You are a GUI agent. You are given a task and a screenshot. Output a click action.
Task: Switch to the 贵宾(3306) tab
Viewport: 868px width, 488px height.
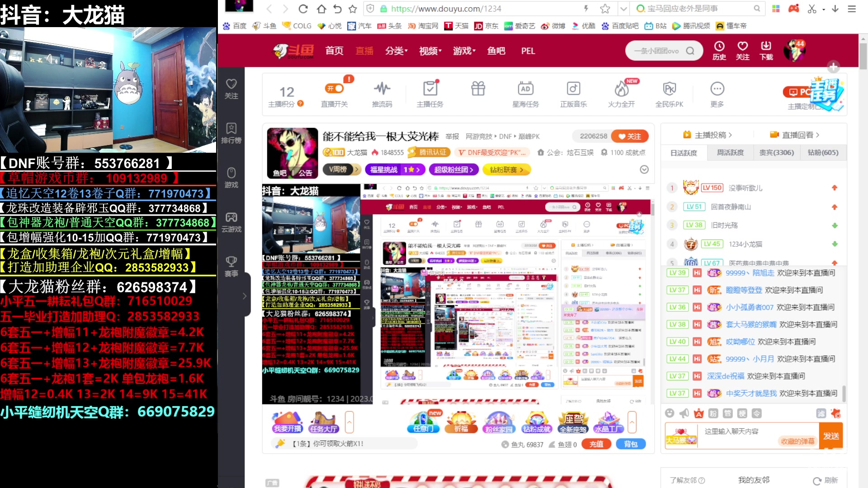click(777, 153)
